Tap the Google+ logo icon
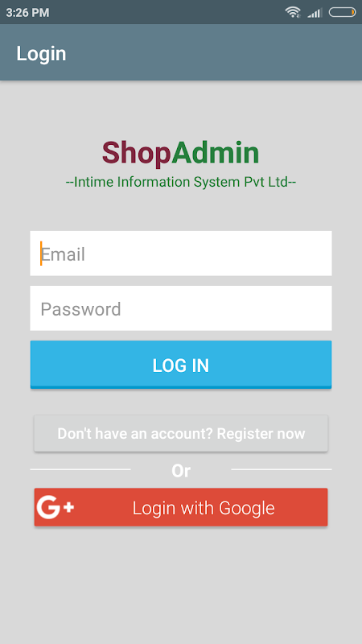 pos(55,507)
